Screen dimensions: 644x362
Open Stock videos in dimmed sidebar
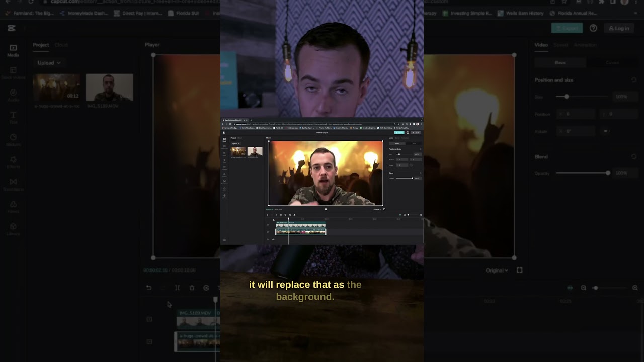click(x=13, y=73)
